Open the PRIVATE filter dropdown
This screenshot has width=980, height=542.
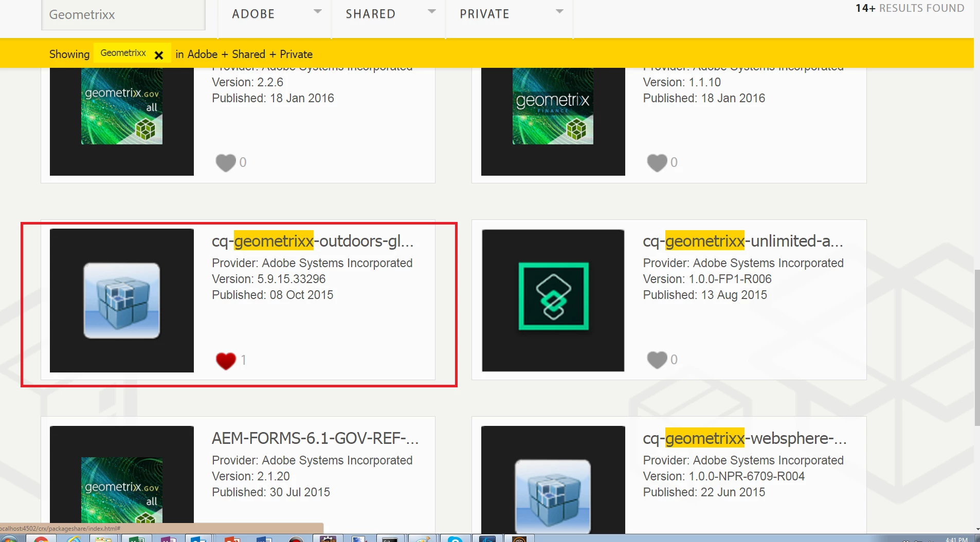point(509,14)
